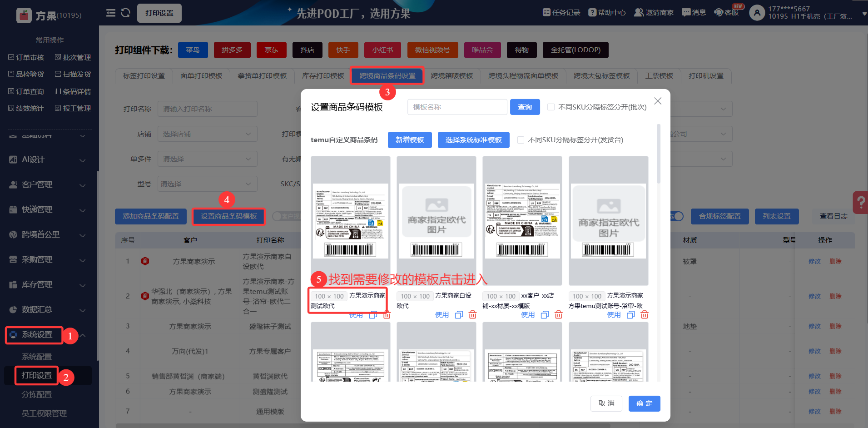Open 订单审核 shortcut in the sidebar
The height and width of the screenshot is (428, 868).
[26, 57]
